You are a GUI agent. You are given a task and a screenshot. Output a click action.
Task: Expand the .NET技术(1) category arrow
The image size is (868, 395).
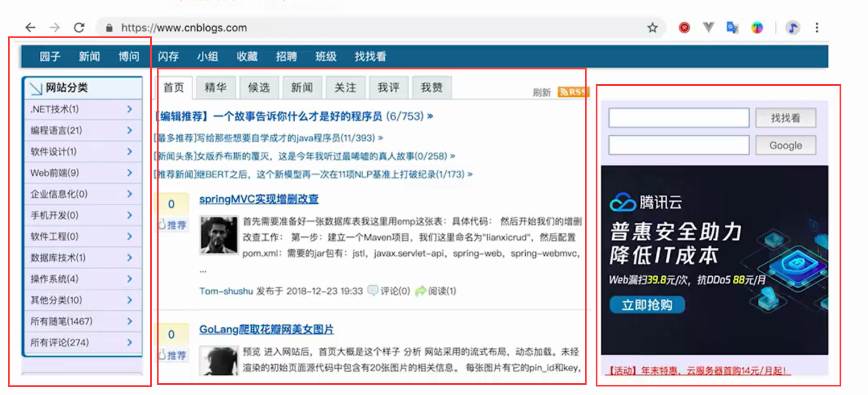pos(130,109)
